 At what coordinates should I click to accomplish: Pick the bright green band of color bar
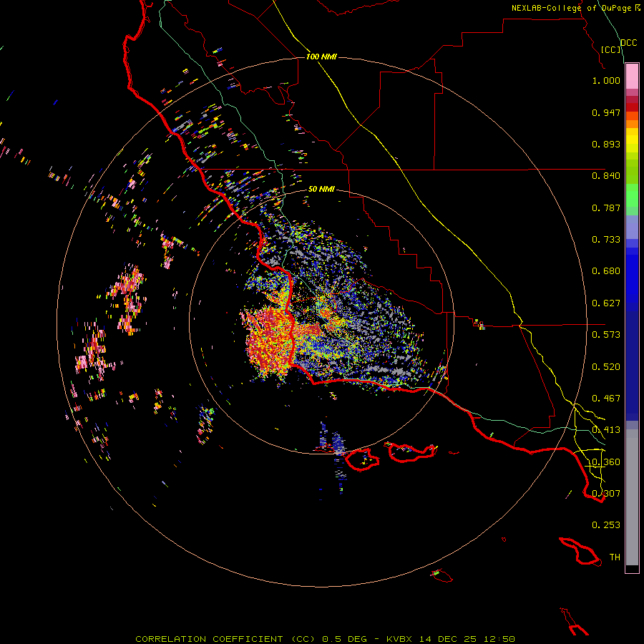pyautogui.click(x=632, y=195)
